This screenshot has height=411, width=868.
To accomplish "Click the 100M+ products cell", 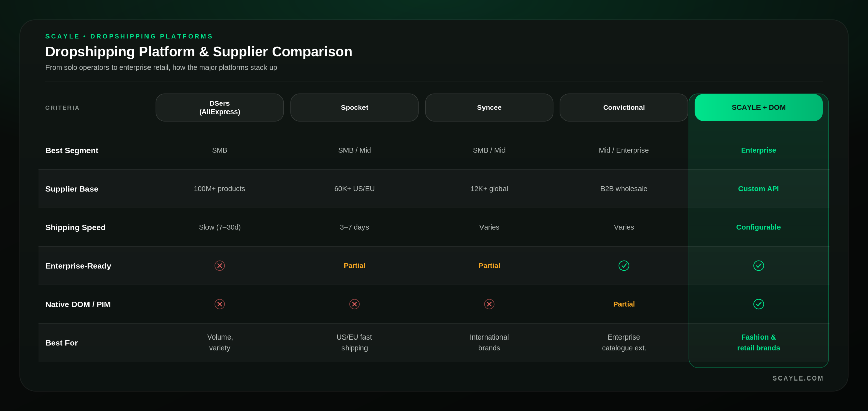I will (219, 189).
